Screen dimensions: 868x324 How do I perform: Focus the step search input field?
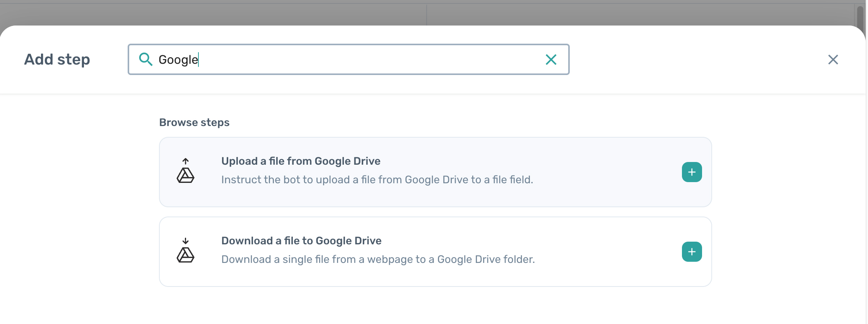pos(348,60)
